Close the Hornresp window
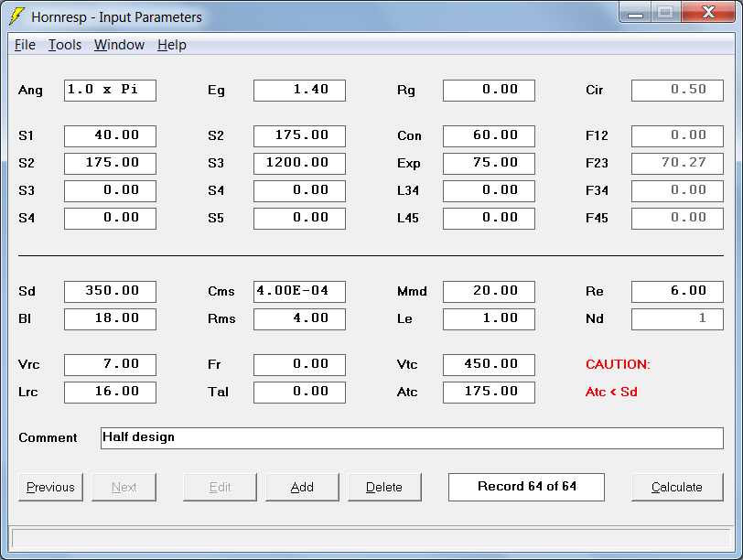 click(708, 13)
